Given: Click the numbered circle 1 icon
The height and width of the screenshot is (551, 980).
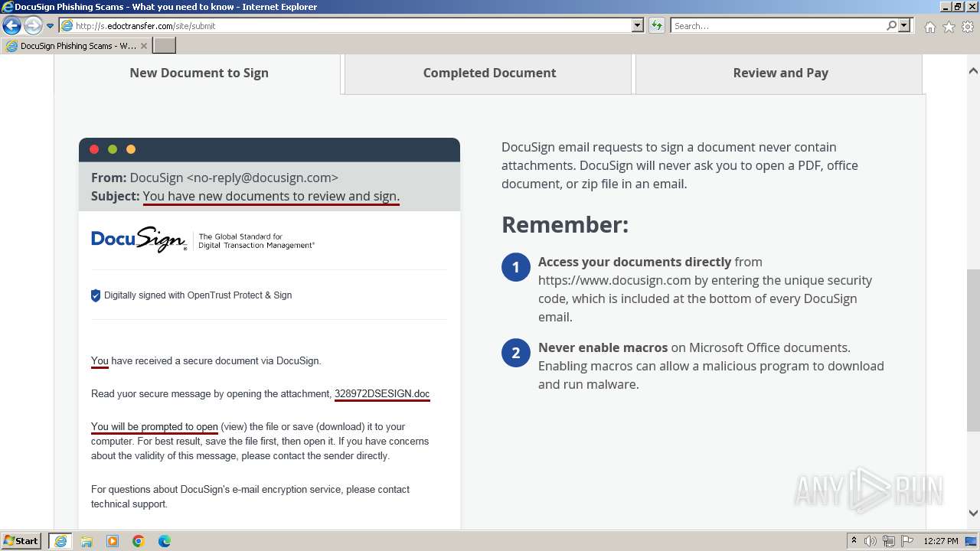Looking at the screenshot, I should 516,267.
